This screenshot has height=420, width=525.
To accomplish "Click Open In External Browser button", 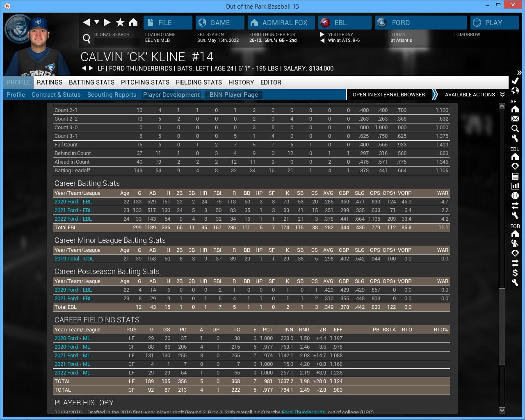I will click(x=388, y=95).
